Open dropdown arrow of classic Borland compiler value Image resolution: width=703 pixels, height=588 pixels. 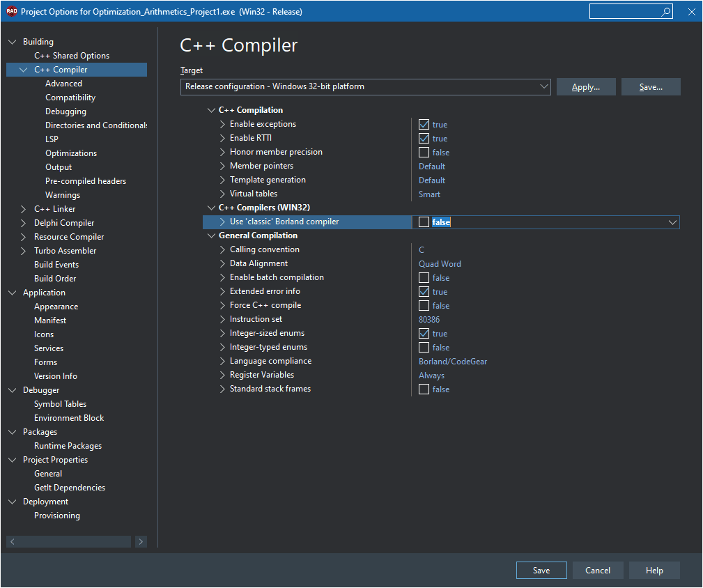pyautogui.click(x=672, y=222)
